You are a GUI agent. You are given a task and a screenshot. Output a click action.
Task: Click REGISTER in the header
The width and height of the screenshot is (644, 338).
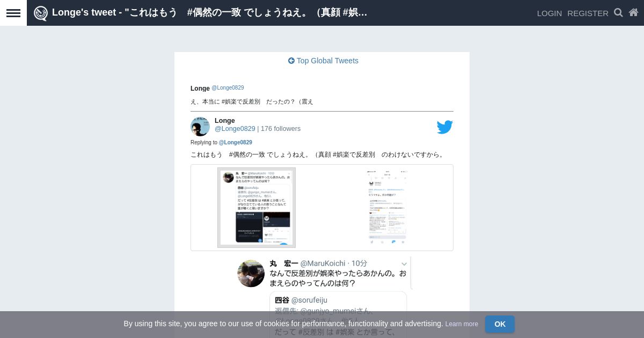(x=588, y=13)
